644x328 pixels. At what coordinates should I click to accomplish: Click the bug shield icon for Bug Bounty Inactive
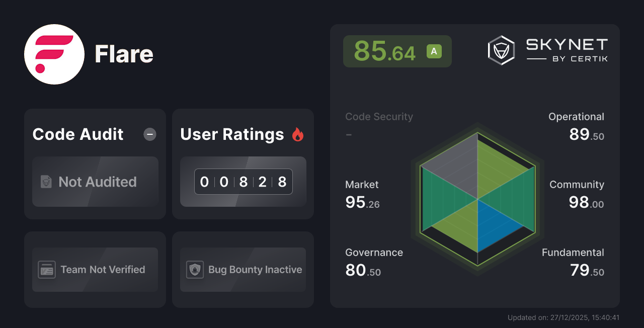pos(195,270)
